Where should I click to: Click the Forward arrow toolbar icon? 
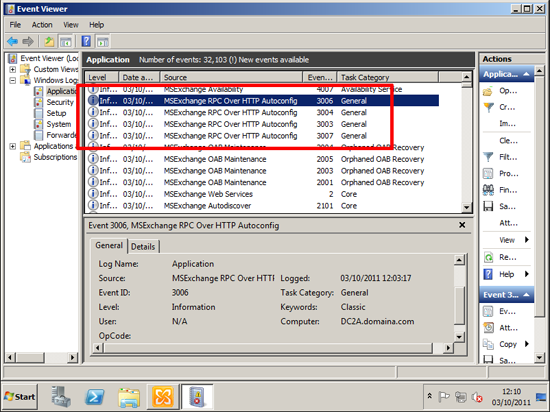point(28,42)
